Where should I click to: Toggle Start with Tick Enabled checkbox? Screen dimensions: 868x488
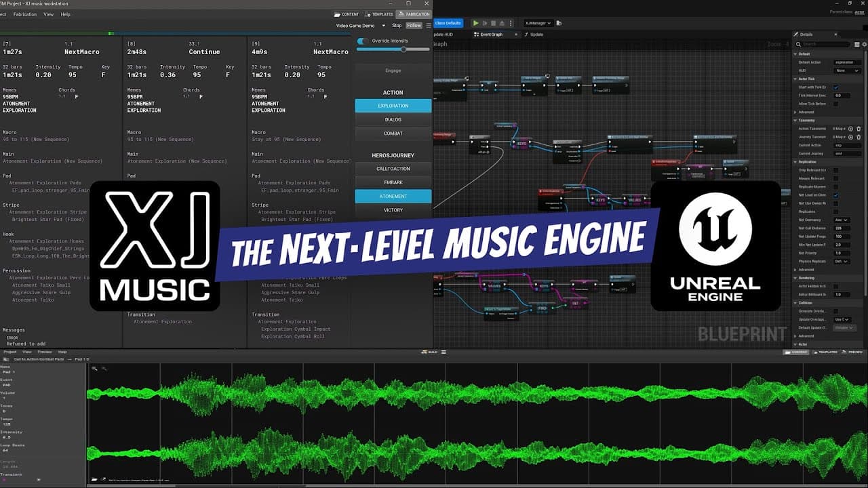click(836, 87)
